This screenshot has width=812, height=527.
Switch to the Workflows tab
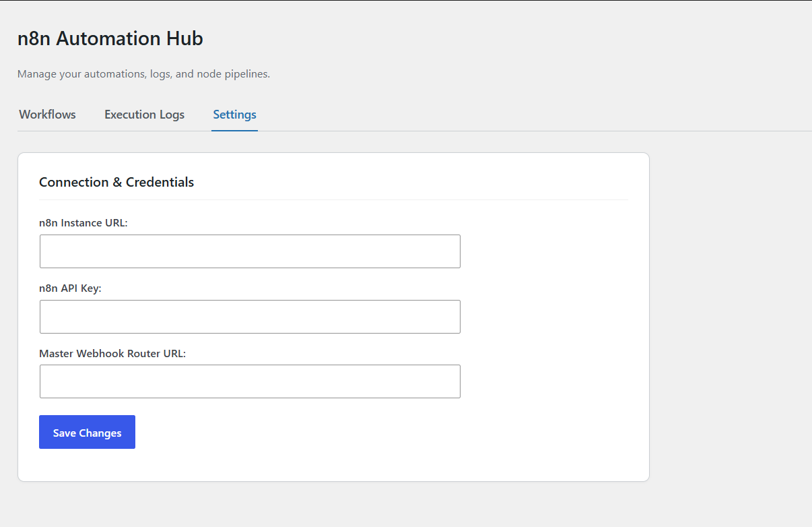click(47, 115)
